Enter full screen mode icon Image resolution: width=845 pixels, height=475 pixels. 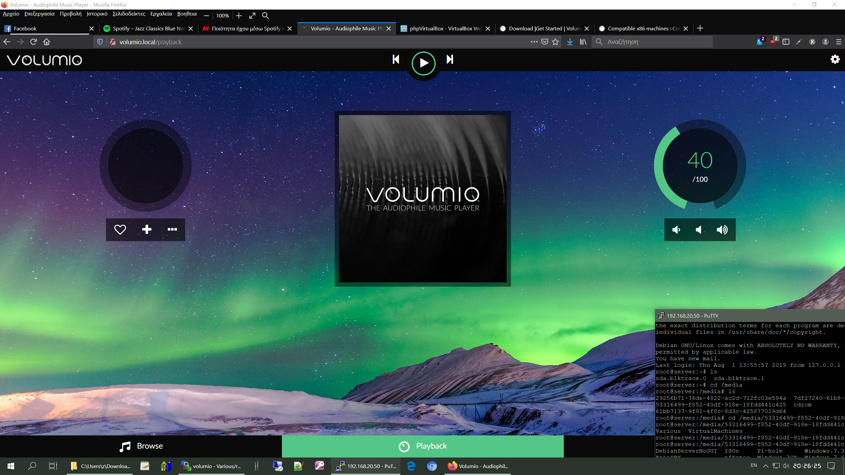(x=252, y=16)
